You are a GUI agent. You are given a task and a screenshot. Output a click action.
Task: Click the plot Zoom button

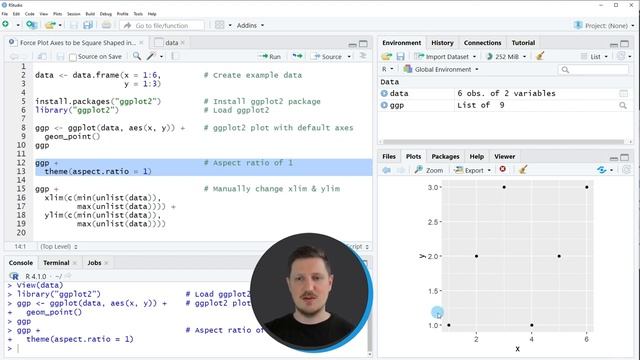(x=429, y=170)
